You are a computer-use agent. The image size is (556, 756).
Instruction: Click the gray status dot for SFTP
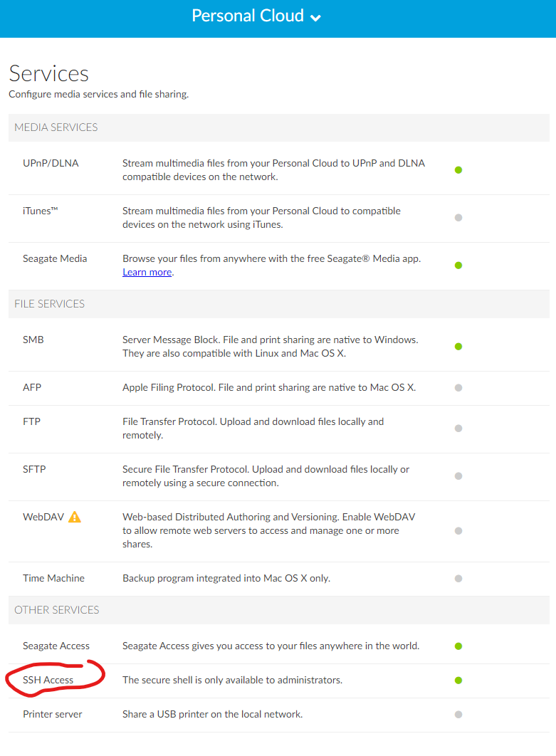point(458,476)
